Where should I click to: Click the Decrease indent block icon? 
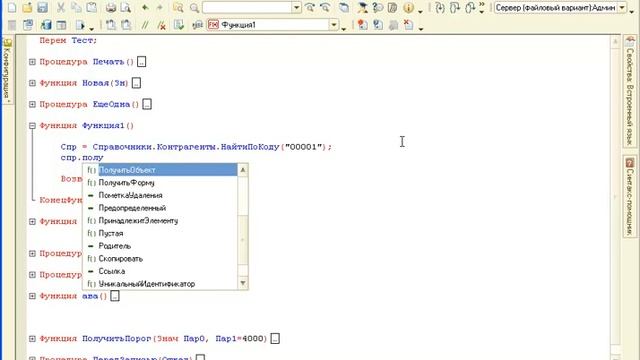click(x=126, y=25)
